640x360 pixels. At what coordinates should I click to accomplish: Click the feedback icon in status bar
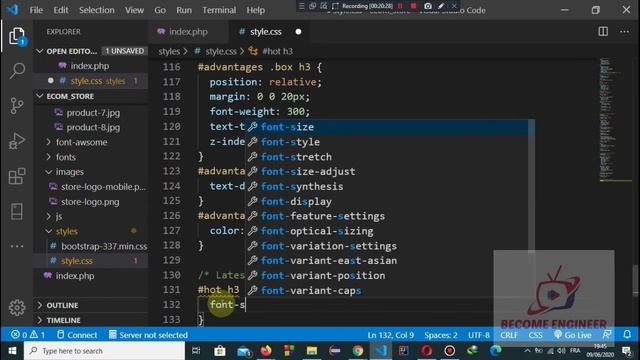pyautogui.click(x=607, y=335)
